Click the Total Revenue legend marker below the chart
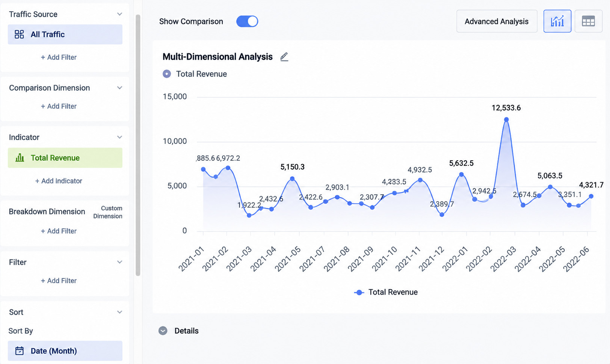The image size is (610, 364). point(359,292)
